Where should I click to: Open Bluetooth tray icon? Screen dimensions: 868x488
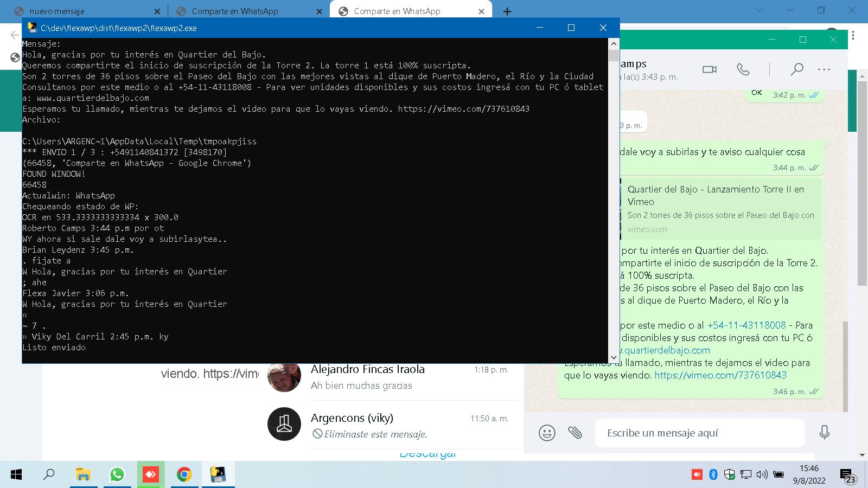coord(713,474)
